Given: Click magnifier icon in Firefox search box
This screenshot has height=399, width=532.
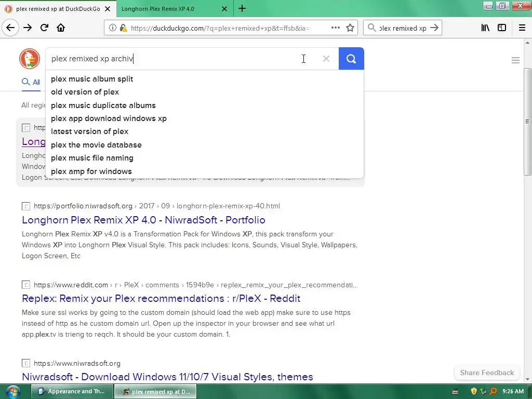Looking at the screenshot, I should click(372, 28).
